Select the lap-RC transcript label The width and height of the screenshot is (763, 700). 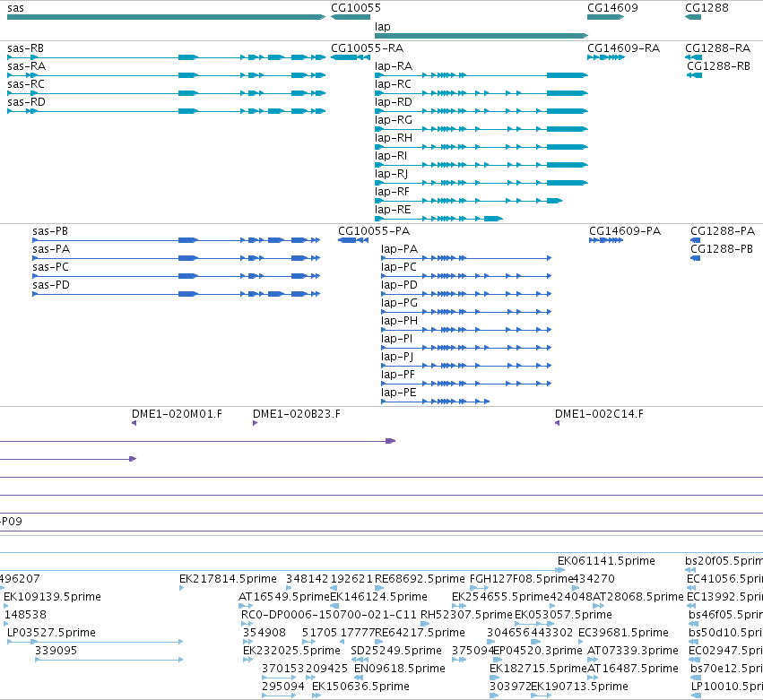[393, 84]
